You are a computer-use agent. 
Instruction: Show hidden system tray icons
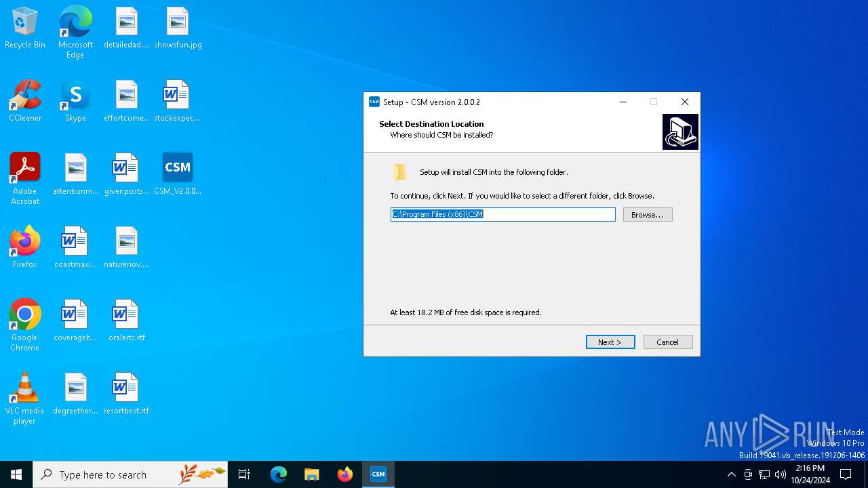[731, 474]
